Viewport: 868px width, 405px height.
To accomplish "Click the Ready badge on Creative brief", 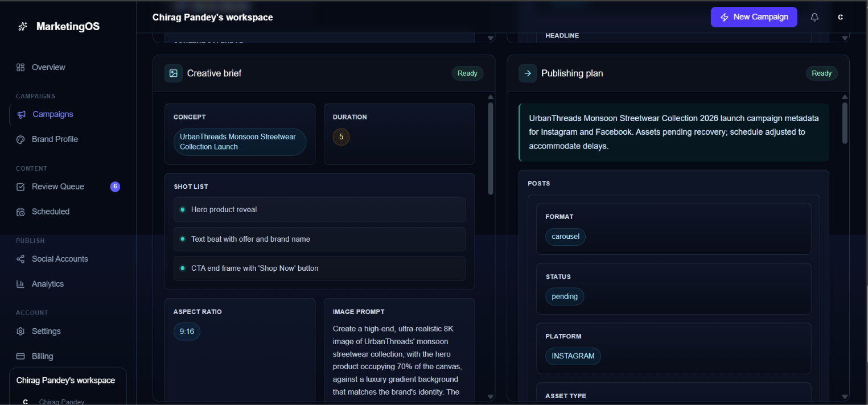I will (467, 73).
